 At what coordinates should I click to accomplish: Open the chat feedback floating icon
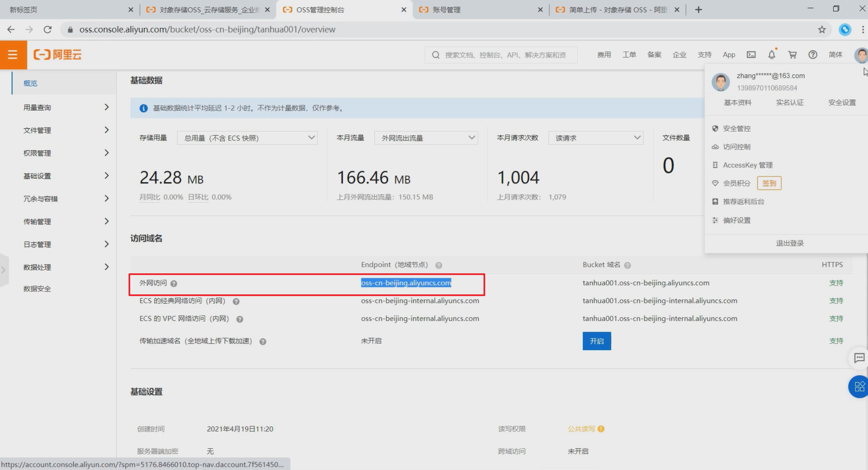pyautogui.click(x=859, y=358)
